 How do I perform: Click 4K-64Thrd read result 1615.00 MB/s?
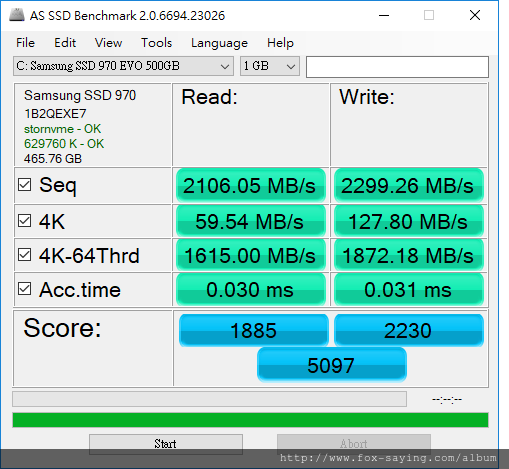[251, 255]
